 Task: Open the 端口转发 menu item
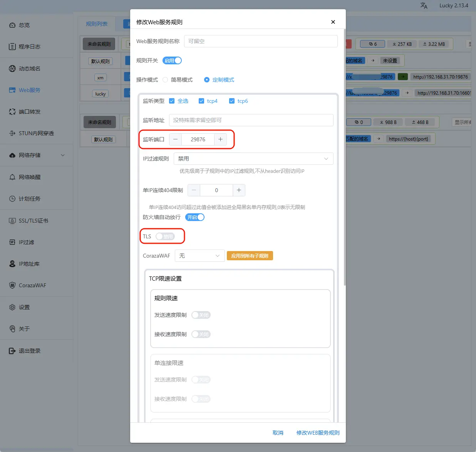(29, 112)
